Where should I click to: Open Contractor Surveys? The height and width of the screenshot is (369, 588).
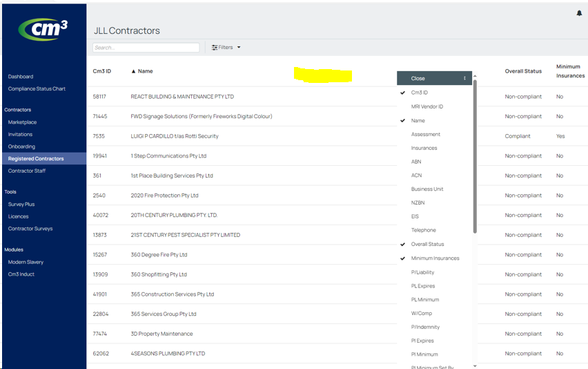(x=30, y=229)
